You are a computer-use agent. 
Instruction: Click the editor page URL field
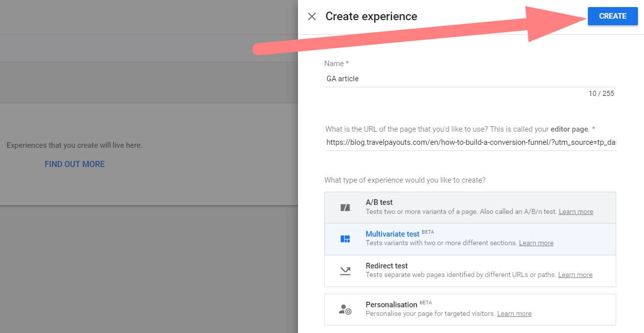[470, 142]
